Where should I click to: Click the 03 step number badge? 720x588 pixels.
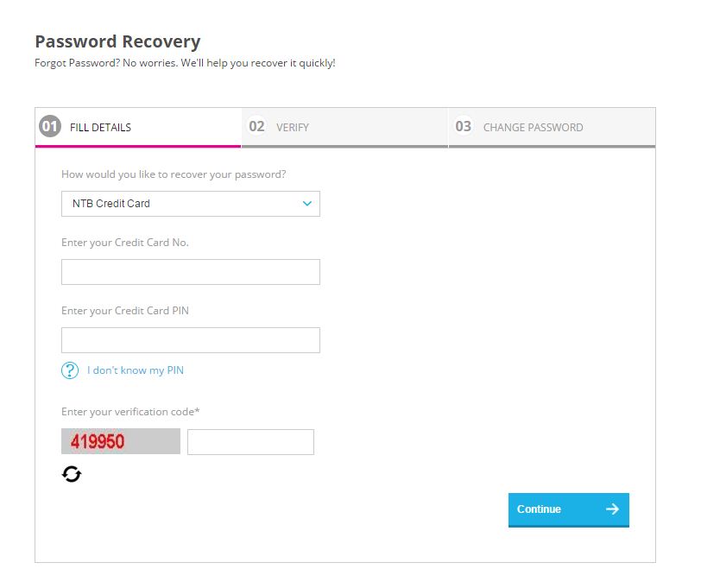pyautogui.click(x=463, y=126)
